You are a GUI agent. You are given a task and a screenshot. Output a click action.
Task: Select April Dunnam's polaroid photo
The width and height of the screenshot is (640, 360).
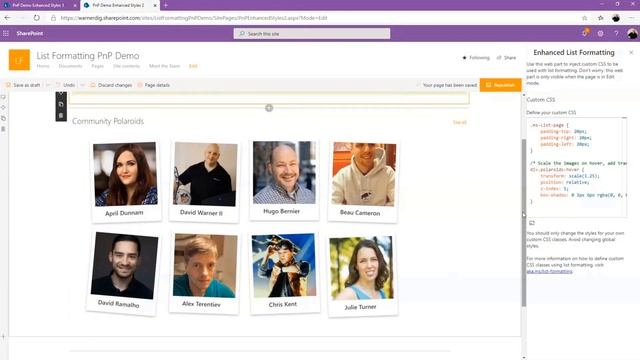(x=126, y=174)
